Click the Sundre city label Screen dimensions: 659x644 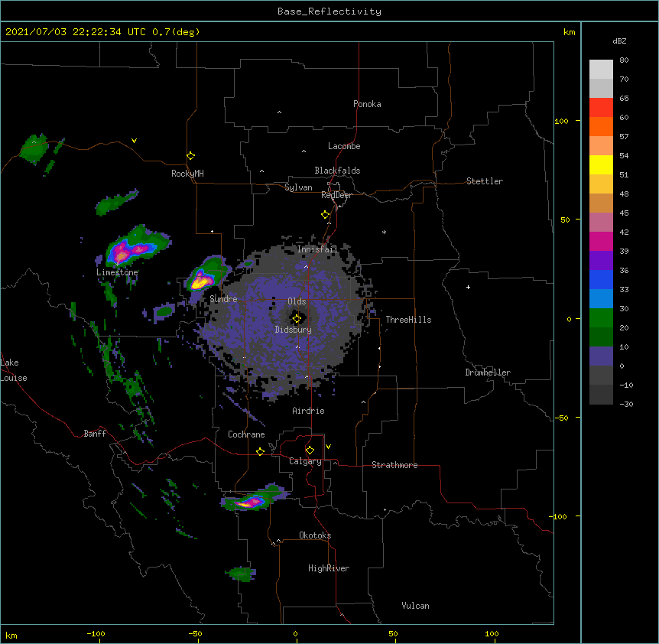pyautogui.click(x=223, y=299)
